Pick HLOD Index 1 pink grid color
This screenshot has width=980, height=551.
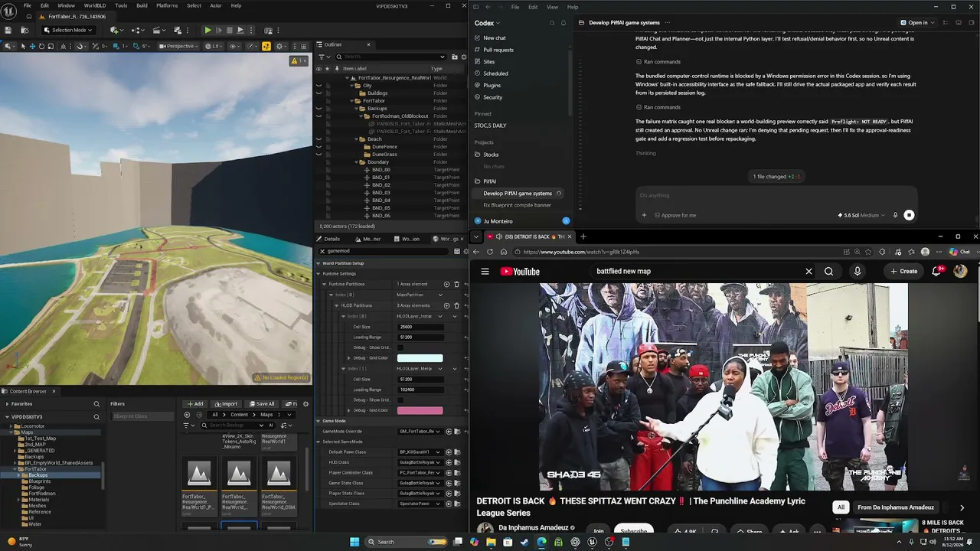coord(420,410)
